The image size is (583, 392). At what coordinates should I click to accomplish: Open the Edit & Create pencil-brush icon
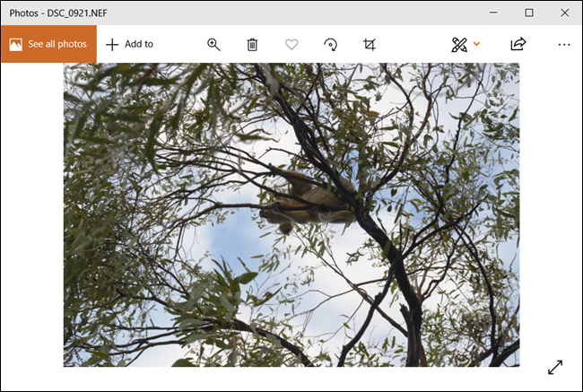[459, 44]
